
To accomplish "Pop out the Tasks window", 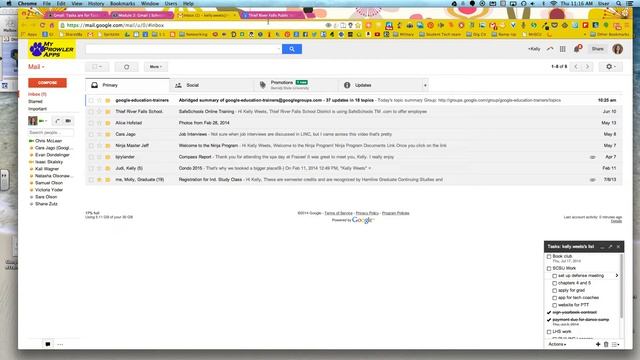I will click(610, 247).
